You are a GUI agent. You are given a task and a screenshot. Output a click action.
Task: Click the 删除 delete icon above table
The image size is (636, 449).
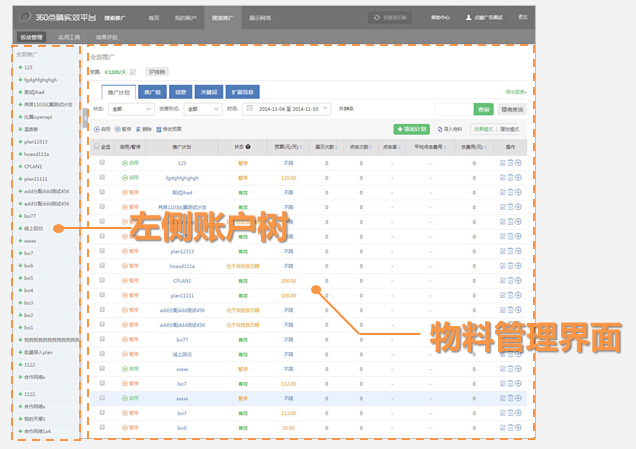click(x=141, y=129)
